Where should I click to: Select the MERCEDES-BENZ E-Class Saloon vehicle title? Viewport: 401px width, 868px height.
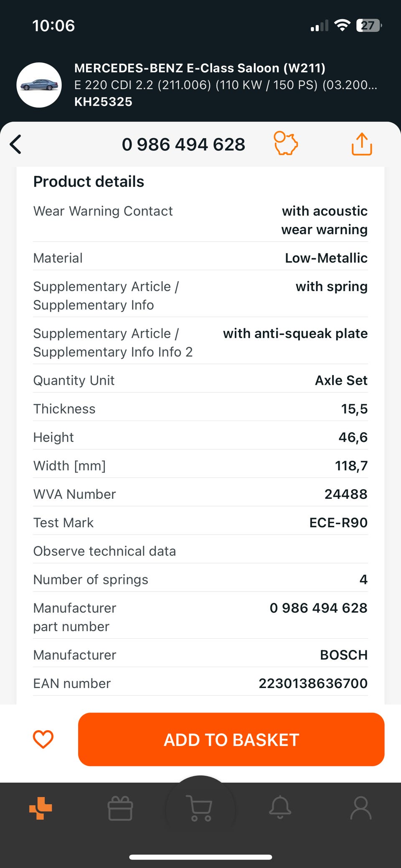[200, 68]
